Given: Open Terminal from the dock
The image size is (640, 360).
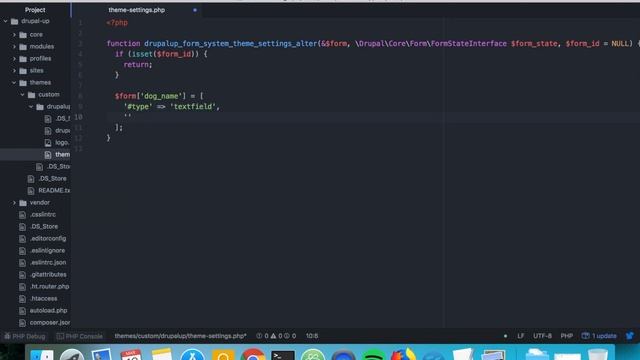Looking at the screenshot, I should coord(282,355).
